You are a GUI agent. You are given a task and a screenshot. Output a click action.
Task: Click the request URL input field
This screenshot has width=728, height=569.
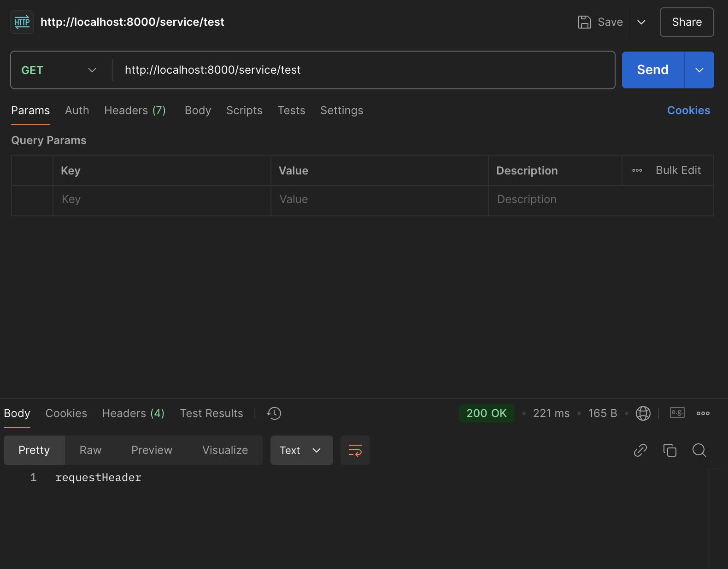[x=364, y=70]
